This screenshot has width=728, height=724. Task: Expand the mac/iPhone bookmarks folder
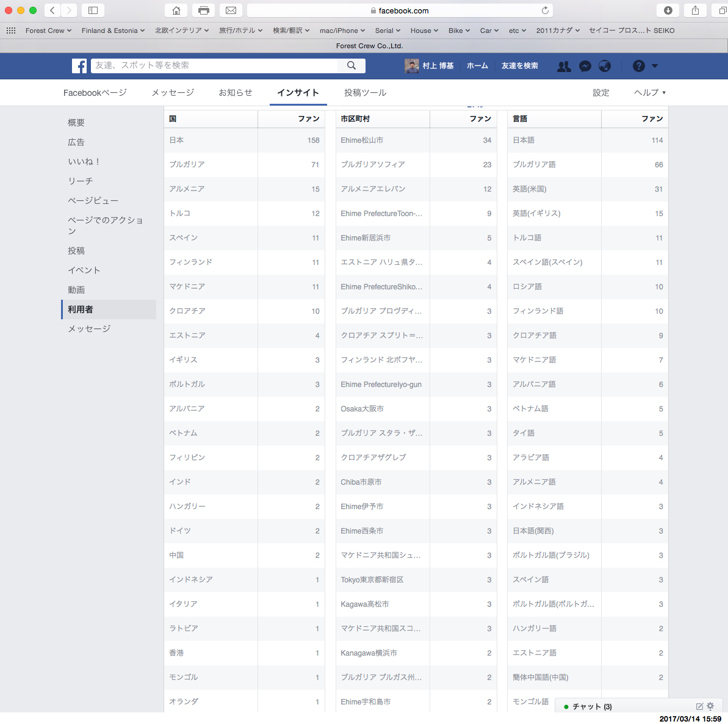point(342,31)
